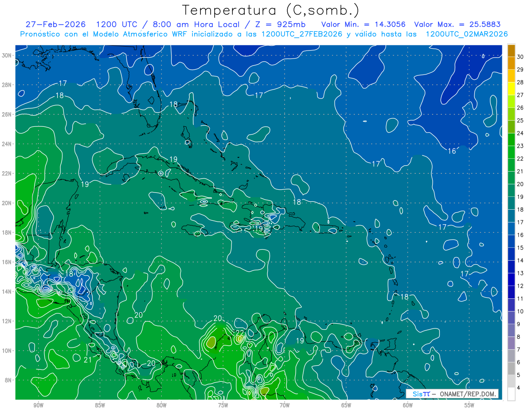
Task: Click the '16' isotherm contour label on map
Action: pos(452,151)
